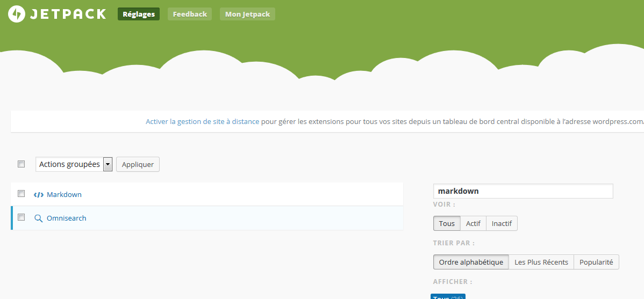Open the Actions groupées dropdown

click(74, 164)
